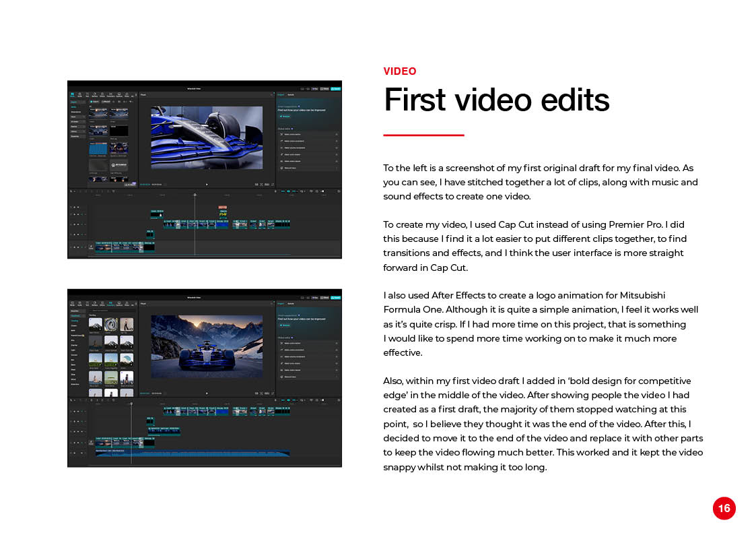Open Stickers tab in top CapCut screenshot
Viewport: 756px width, 535px height.
pyautogui.click(x=94, y=95)
